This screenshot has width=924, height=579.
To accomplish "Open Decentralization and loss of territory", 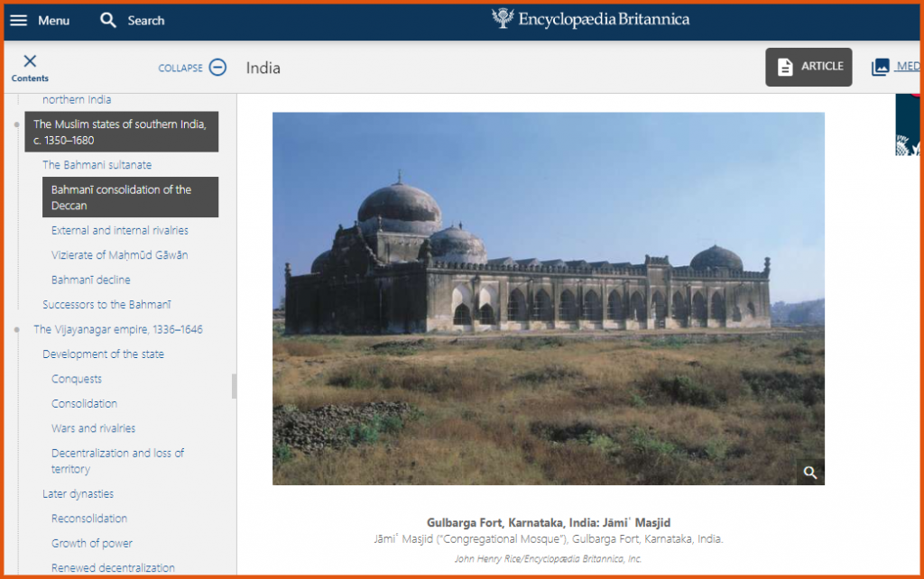I will click(117, 461).
